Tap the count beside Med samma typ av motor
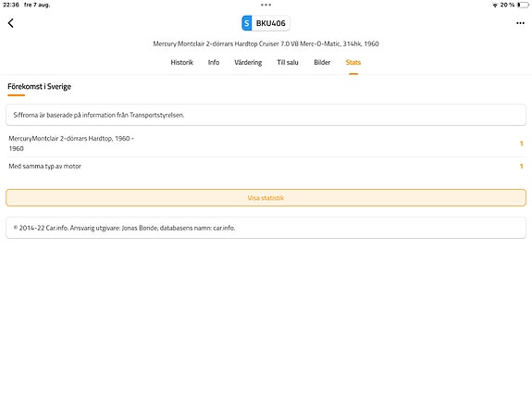This screenshot has height=399, width=532. tap(521, 166)
